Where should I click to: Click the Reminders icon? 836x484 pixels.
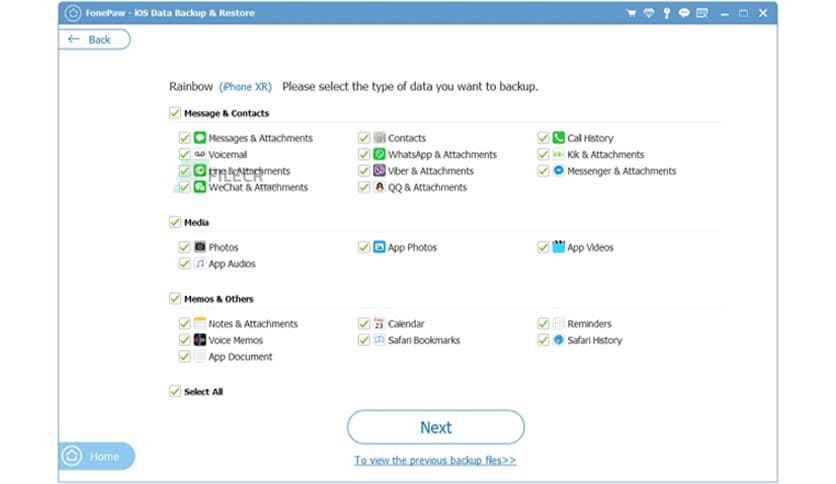558,323
